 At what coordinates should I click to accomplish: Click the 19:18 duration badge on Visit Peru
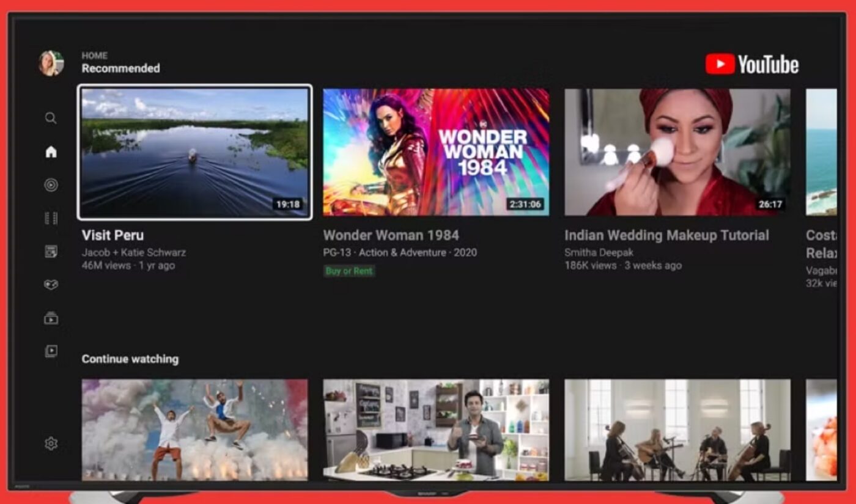pyautogui.click(x=290, y=204)
